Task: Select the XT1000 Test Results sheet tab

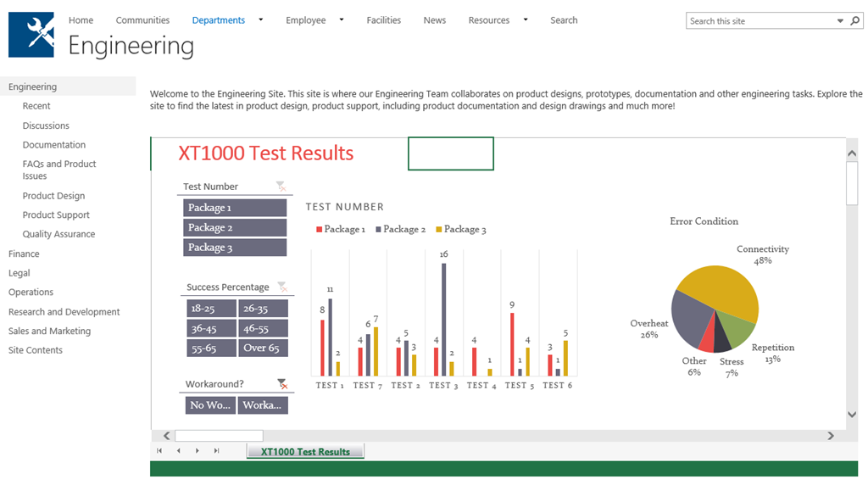Action: (305, 451)
